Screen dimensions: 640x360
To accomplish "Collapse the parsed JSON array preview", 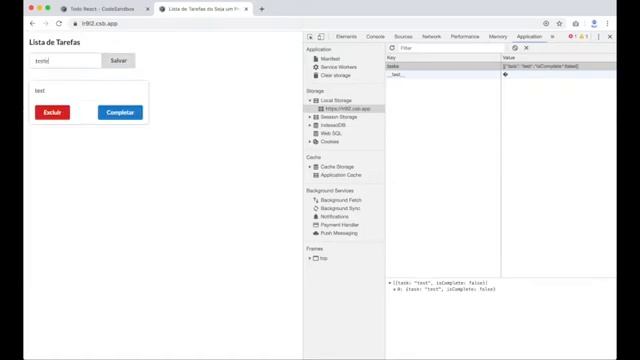I will [390, 283].
